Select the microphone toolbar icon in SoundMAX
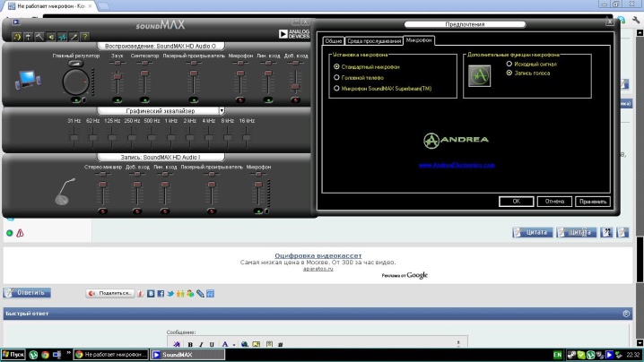Viewport: 644px width, 362px height. (x=74, y=37)
